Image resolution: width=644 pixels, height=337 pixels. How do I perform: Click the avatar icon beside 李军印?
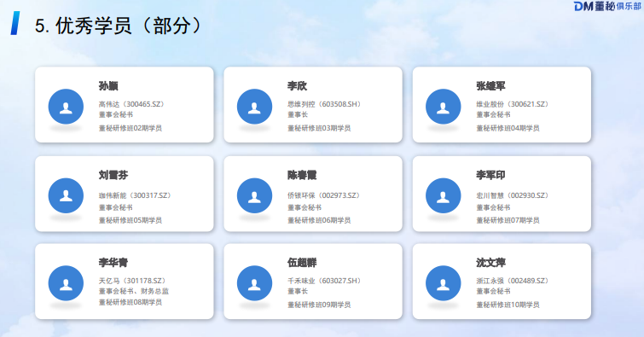tap(444, 195)
